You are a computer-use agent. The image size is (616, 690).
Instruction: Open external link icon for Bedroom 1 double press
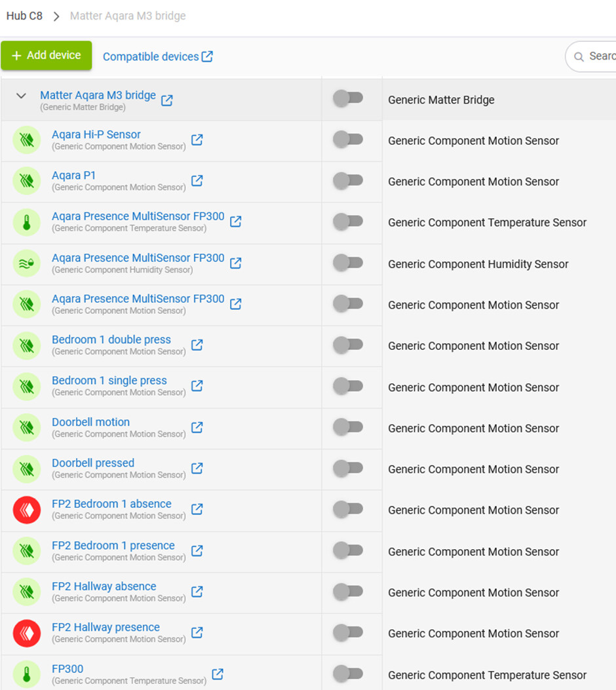[x=197, y=345]
